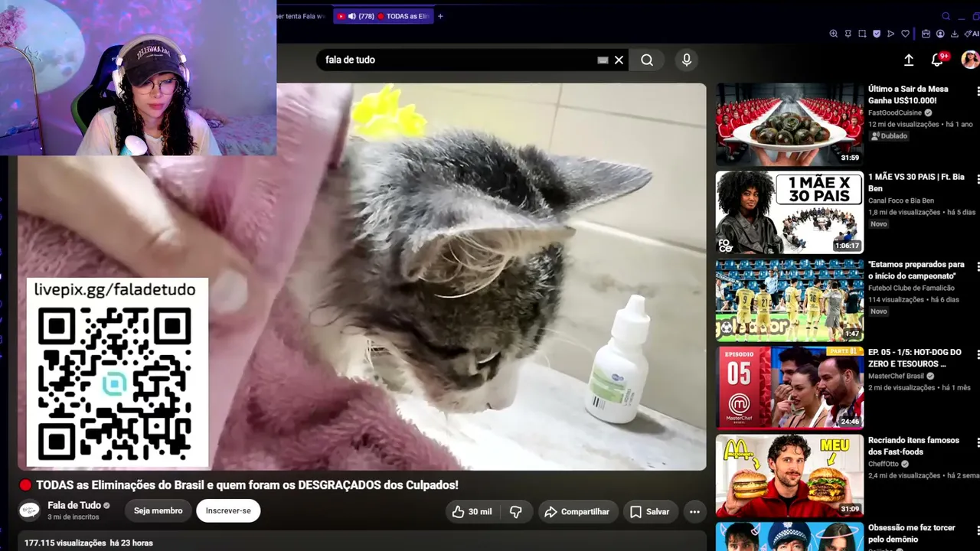
Task: Click the '177.115 visualizações' description text
Action: [65, 543]
